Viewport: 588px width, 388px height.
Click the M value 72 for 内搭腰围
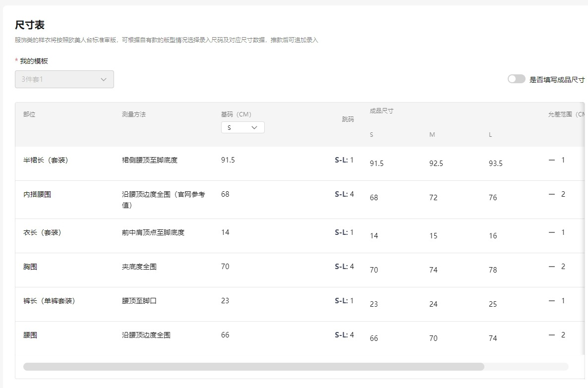click(433, 198)
